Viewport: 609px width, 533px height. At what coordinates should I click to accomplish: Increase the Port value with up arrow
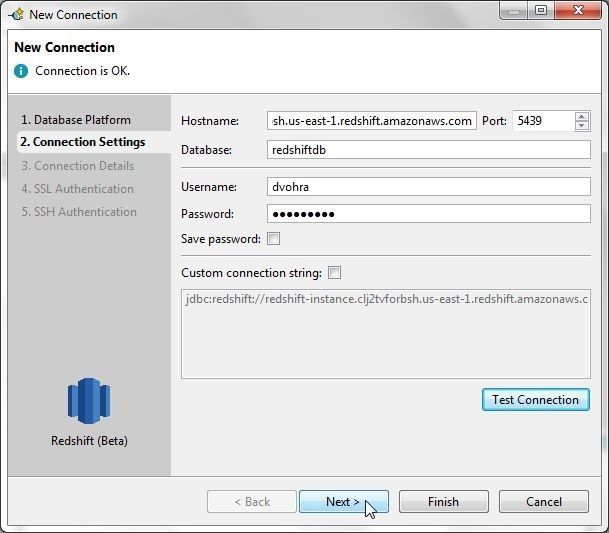pos(582,117)
